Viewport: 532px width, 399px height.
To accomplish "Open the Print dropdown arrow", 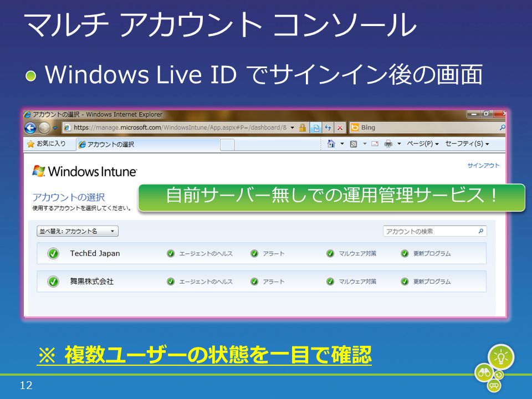I will [x=400, y=144].
